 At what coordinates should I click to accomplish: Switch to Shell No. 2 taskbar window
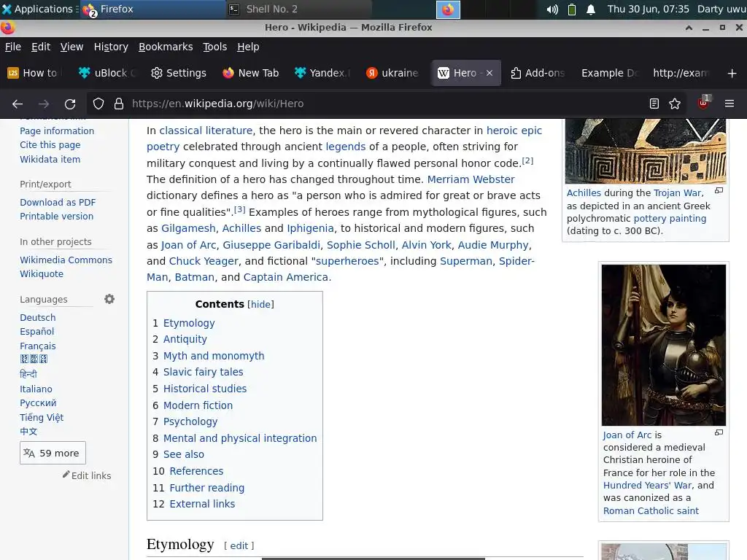(x=298, y=9)
